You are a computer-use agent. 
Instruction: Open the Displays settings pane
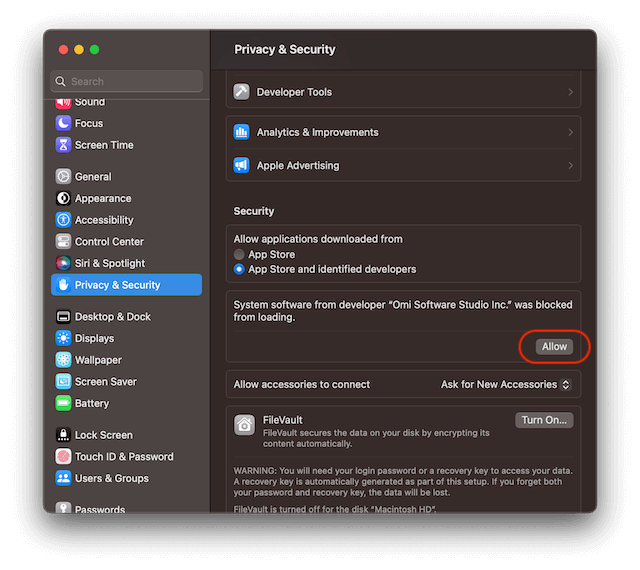(x=94, y=338)
